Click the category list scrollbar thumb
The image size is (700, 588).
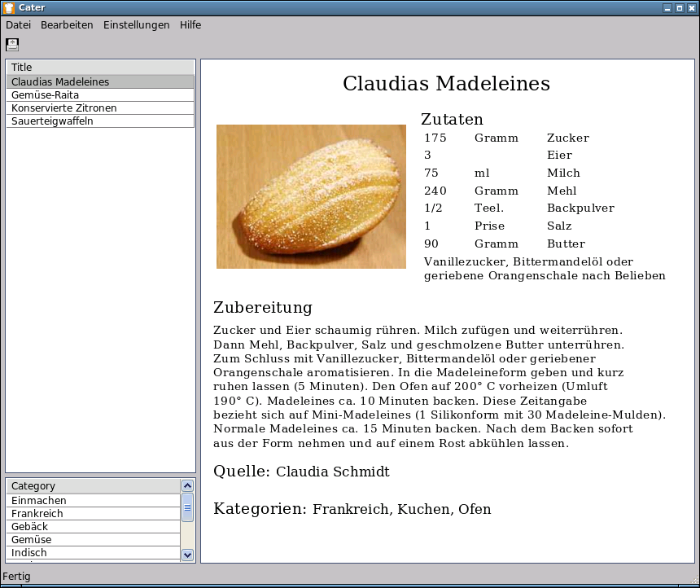(187, 507)
